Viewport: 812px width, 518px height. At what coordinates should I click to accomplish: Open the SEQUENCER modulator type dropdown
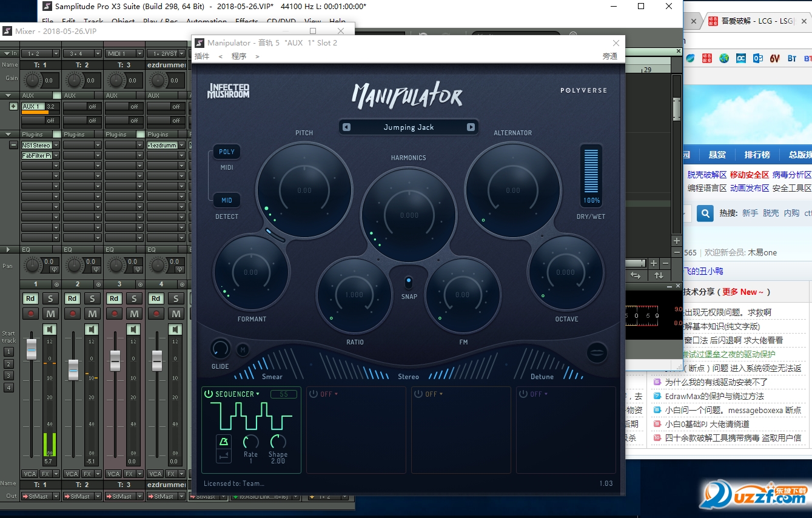point(237,394)
